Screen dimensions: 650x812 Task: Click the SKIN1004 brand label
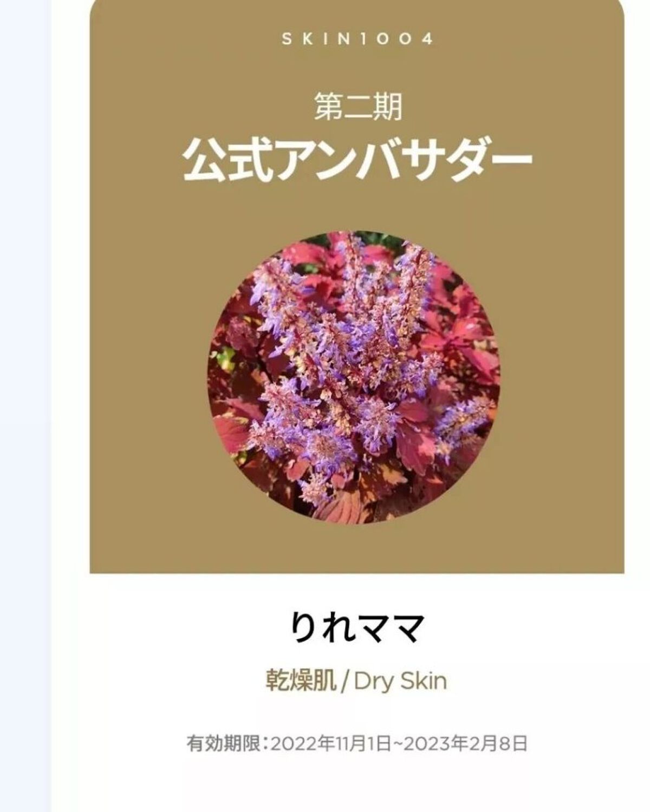pos(357,40)
